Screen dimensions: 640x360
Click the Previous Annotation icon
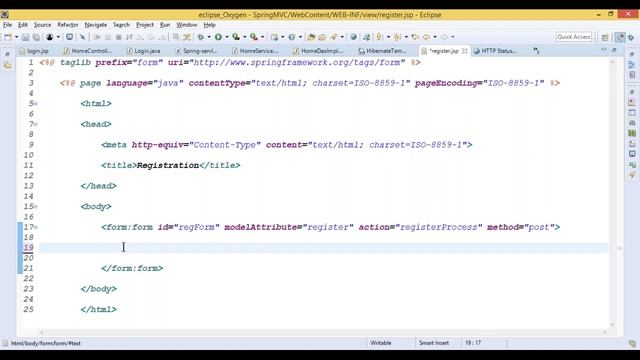point(397,37)
